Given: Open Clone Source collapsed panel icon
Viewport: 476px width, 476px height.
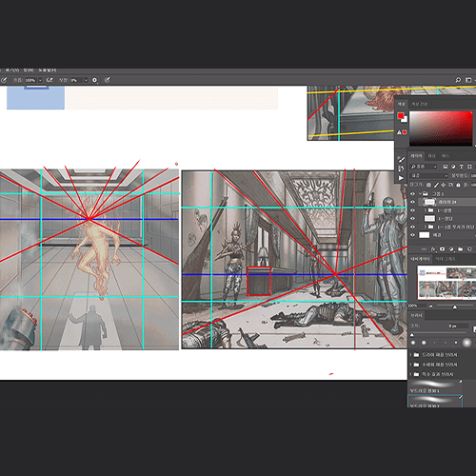Looking at the screenshot, I should coord(401,169).
